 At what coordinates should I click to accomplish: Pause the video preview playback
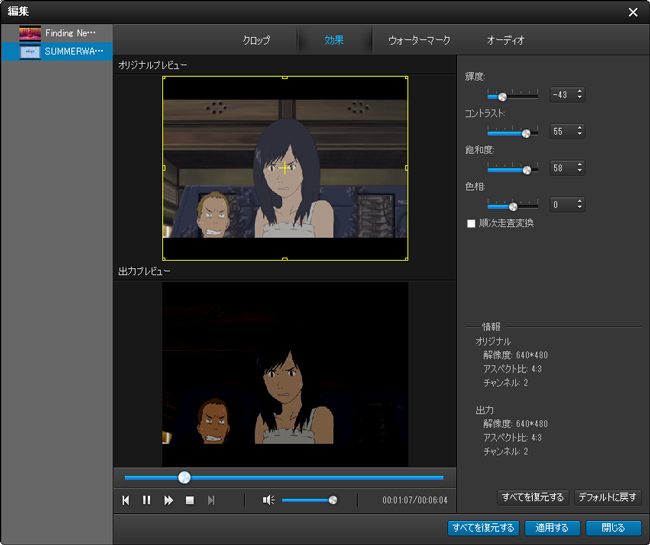coord(146,500)
